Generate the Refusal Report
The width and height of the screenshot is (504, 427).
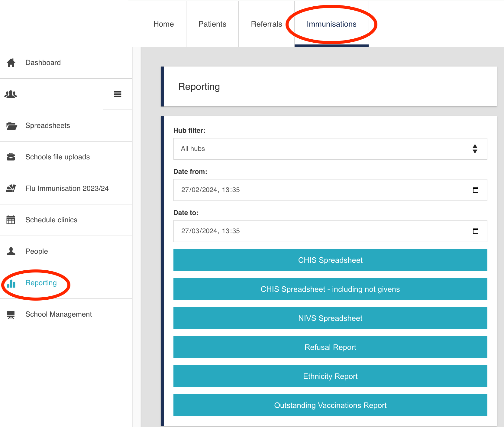(330, 347)
